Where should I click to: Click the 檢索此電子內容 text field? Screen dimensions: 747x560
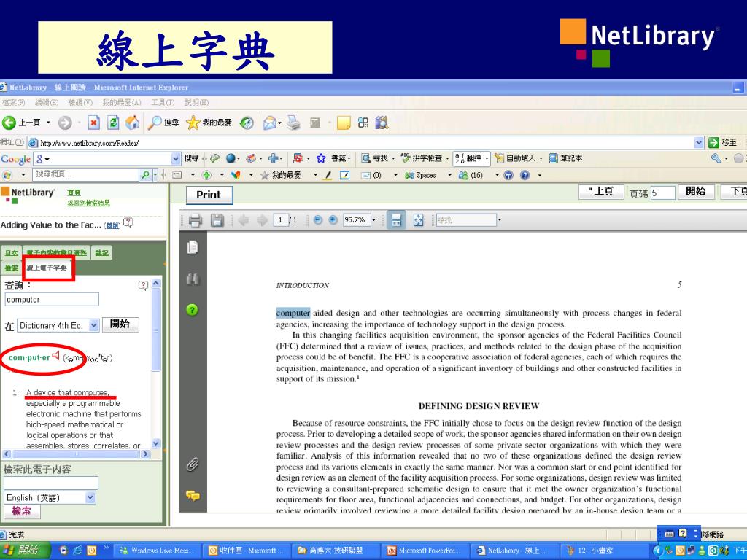50,483
